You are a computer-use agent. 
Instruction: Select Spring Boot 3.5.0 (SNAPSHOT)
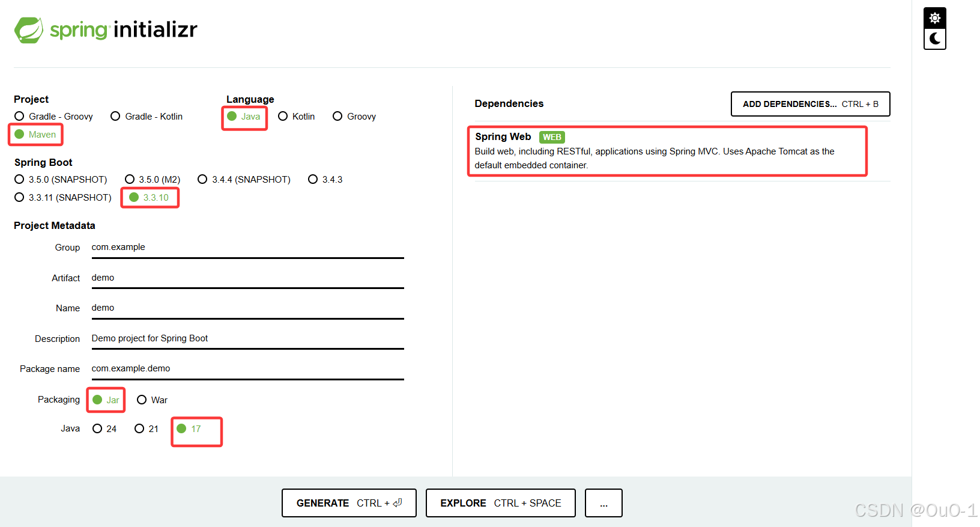(61, 179)
